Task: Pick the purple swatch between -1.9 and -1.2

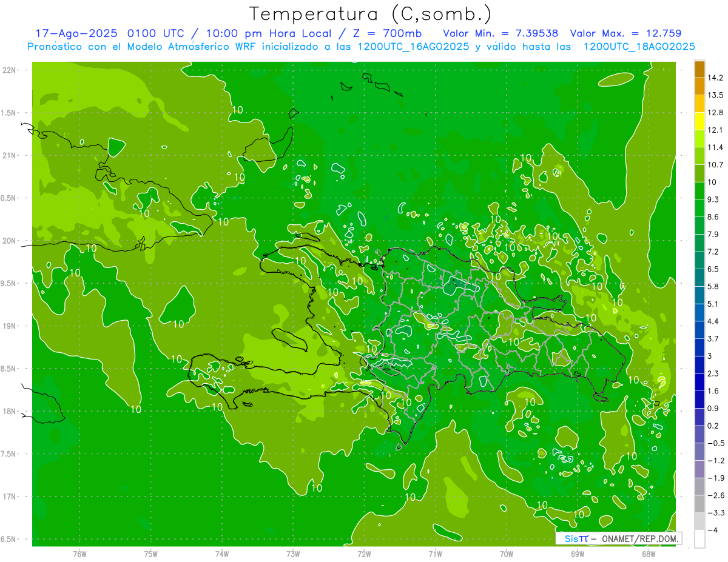Action: [x=699, y=469]
